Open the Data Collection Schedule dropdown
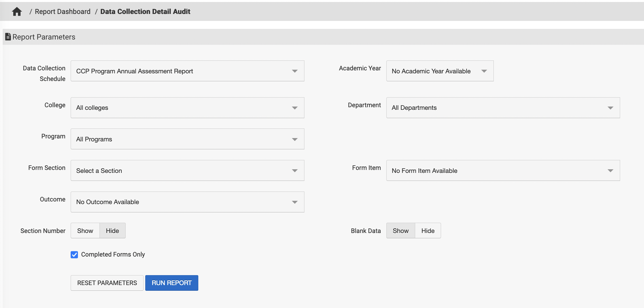Viewport: 644px width, 308px height. pyautogui.click(x=187, y=71)
